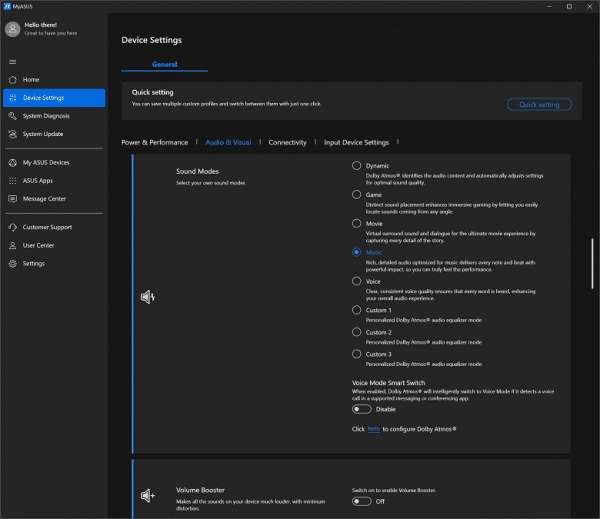
Task: Open Customer Support page
Action: (48, 227)
